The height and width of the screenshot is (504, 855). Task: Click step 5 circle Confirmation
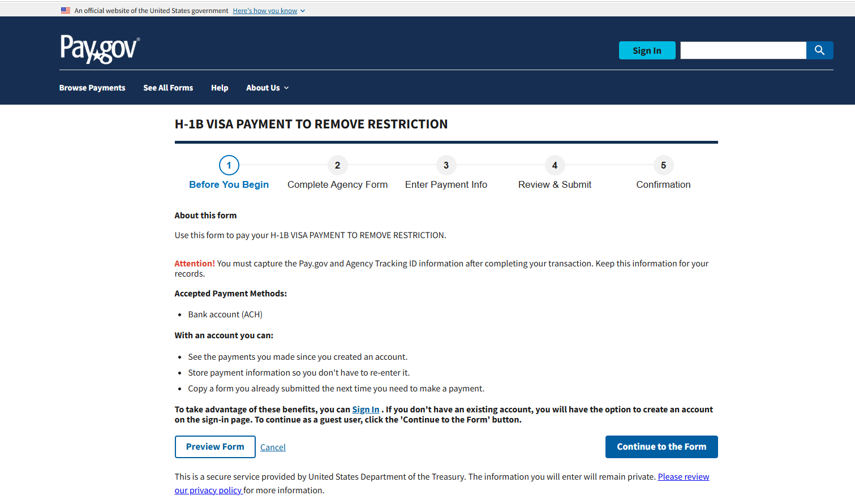pyautogui.click(x=664, y=165)
